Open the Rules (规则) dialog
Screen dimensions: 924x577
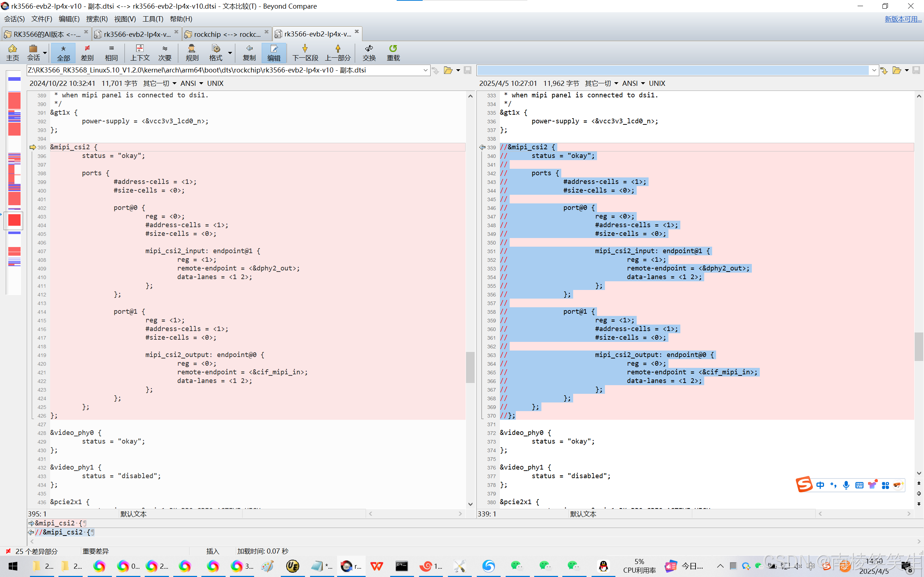pyautogui.click(x=192, y=52)
